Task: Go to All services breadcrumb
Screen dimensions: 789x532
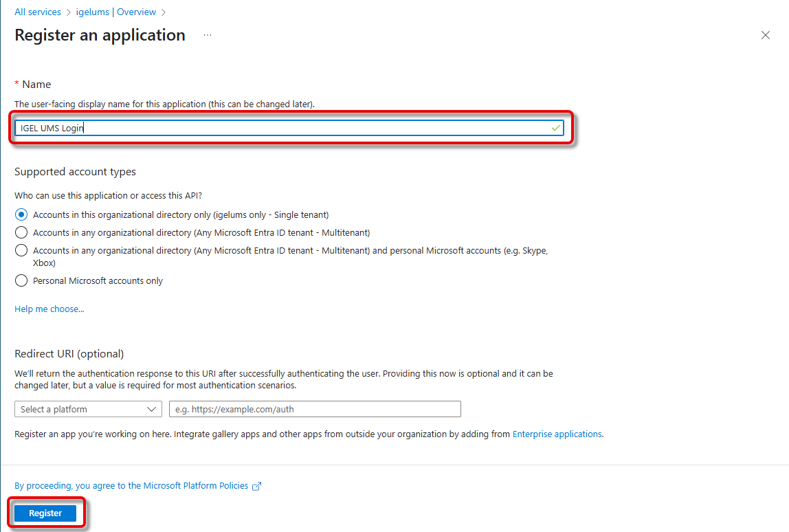Action: click(38, 12)
